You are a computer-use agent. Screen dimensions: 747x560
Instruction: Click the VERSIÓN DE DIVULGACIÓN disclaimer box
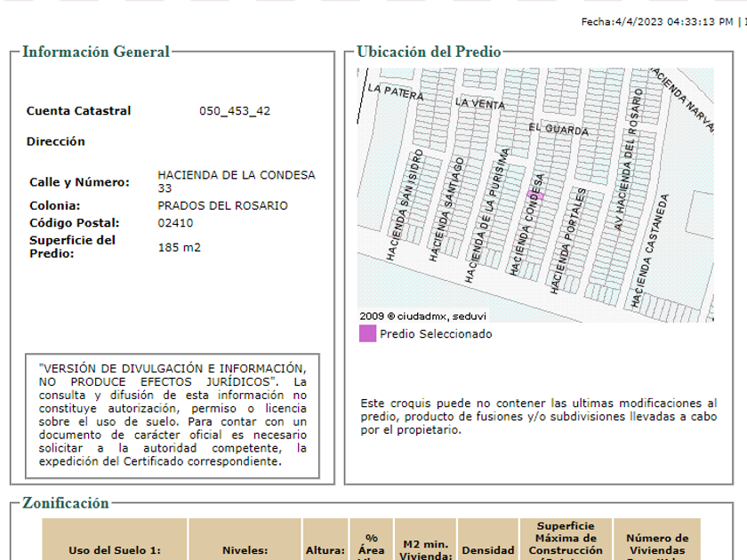(172, 415)
